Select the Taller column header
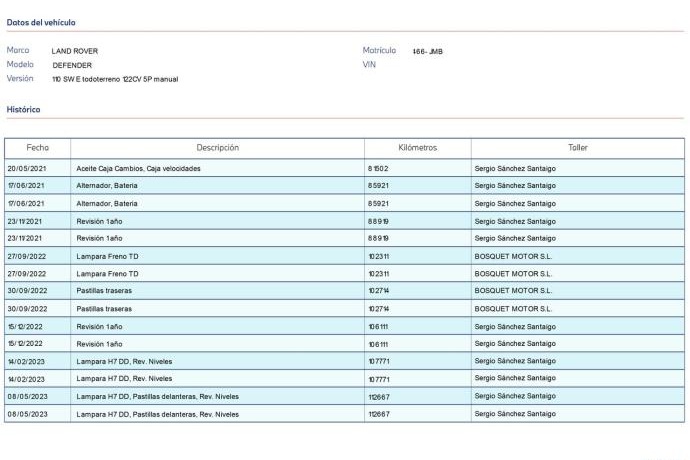 [577, 148]
